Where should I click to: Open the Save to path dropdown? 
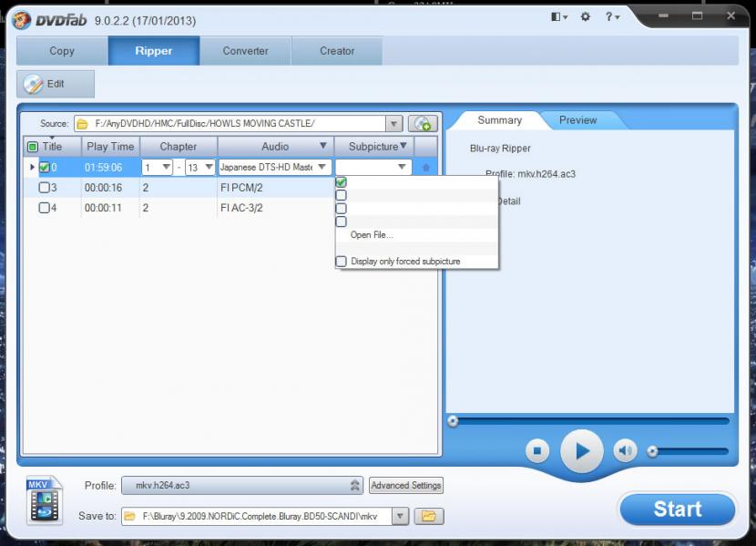(x=400, y=516)
